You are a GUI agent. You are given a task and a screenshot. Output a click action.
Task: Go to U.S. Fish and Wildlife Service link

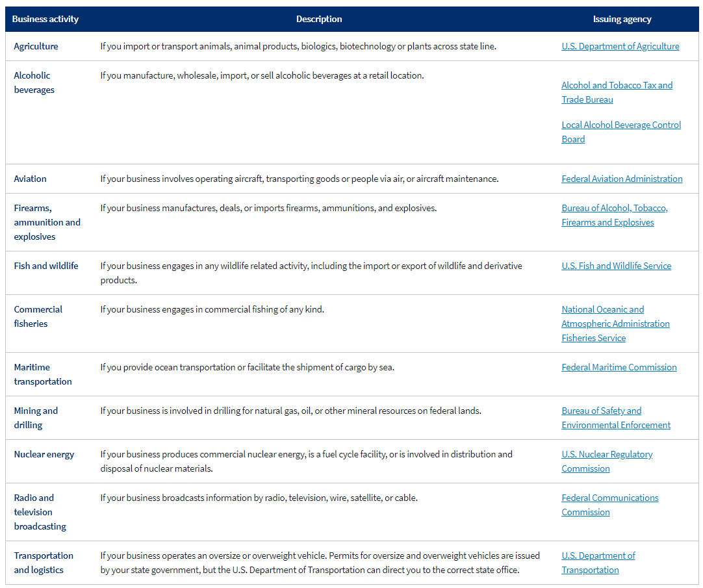617,266
